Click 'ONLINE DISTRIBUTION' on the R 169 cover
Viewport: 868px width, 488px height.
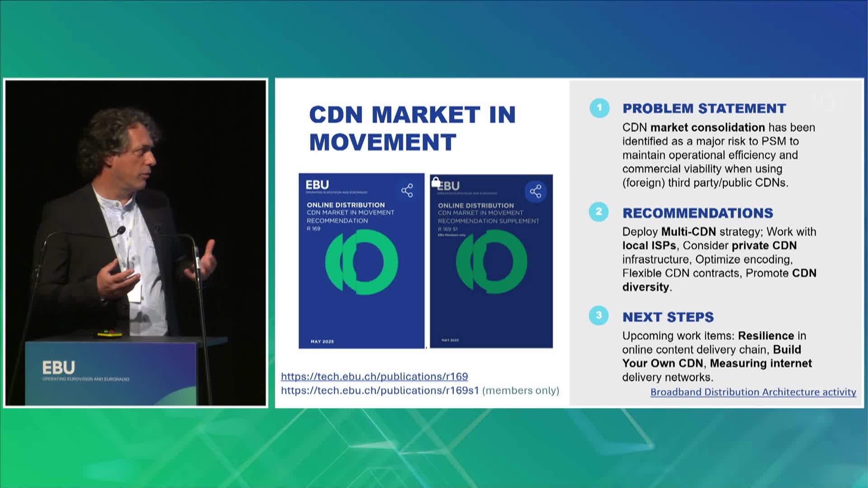click(346, 205)
